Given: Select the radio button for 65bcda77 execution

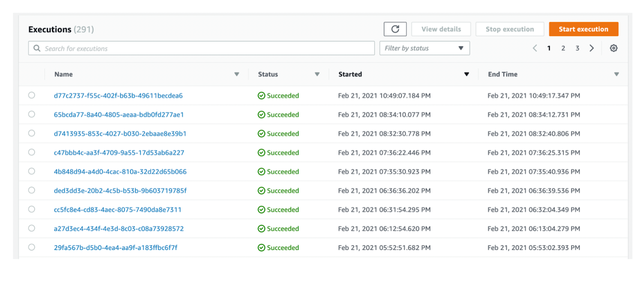Looking at the screenshot, I should [x=31, y=114].
